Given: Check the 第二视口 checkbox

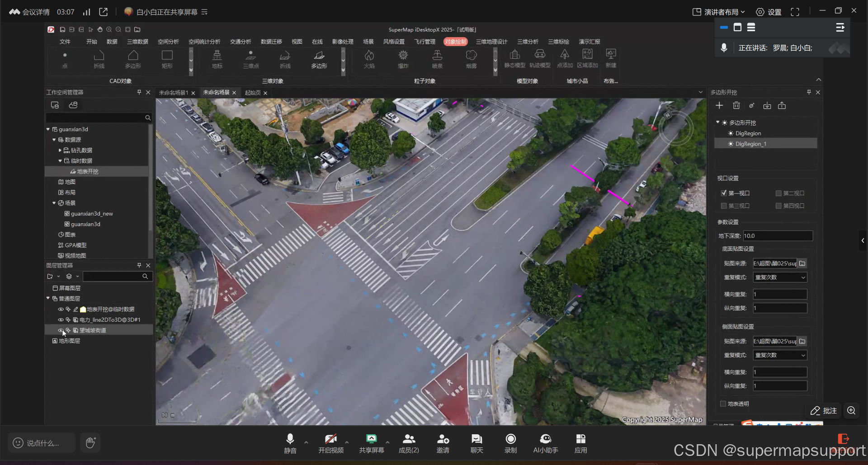Looking at the screenshot, I should click(x=778, y=193).
